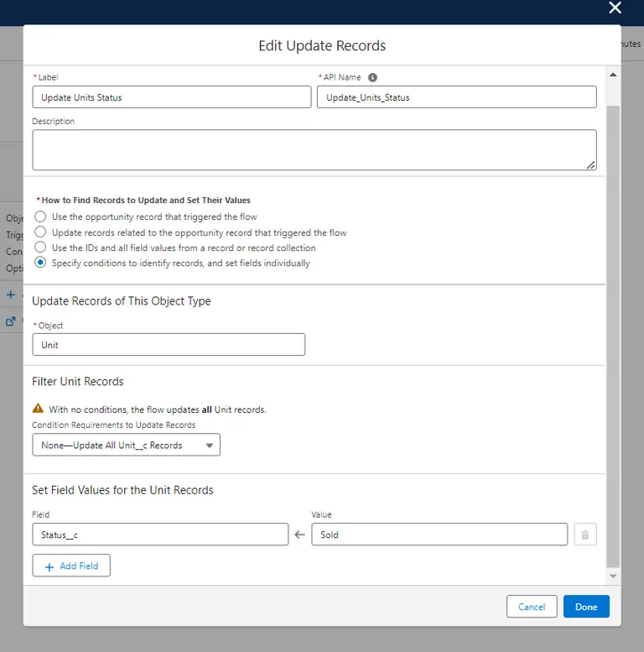Open the Field picker showing Status__c
The image size is (644, 652).
click(x=159, y=535)
